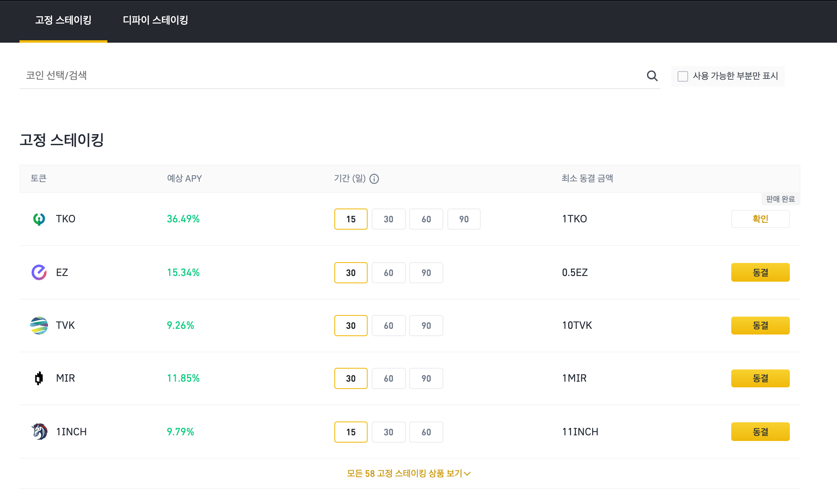This screenshot has height=504, width=837.
Task: Open the 고정 스테이킹 tab
Action: 63,20
